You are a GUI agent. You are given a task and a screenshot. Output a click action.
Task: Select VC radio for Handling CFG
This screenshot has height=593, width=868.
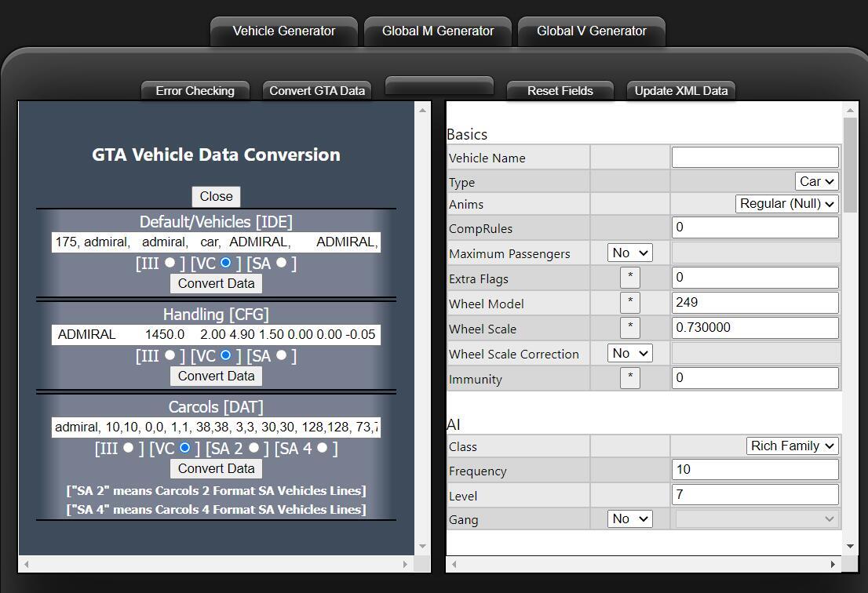[x=225, y=355]
